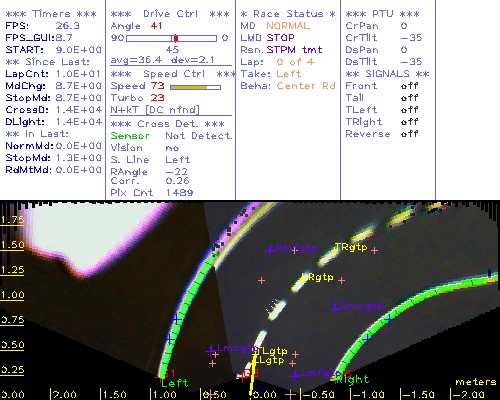Click the red marker on Angle slider
The width and height of the screenshot is (500, 400).
click(176, 38)
